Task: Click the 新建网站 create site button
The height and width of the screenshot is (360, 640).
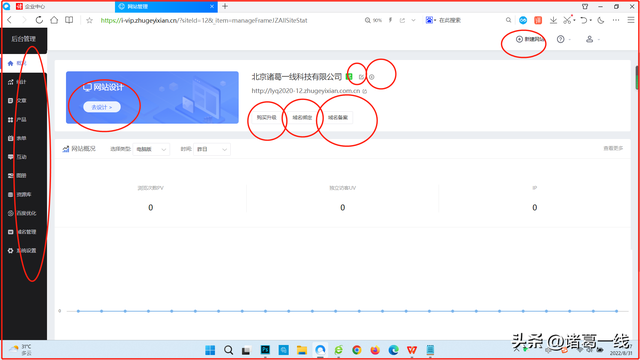Action: pos(530,39)
